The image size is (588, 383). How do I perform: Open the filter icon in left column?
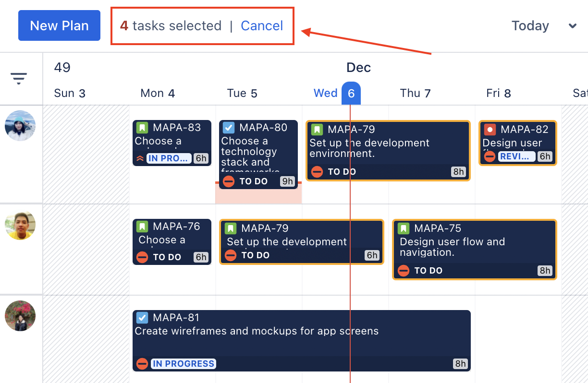point(19,78)
